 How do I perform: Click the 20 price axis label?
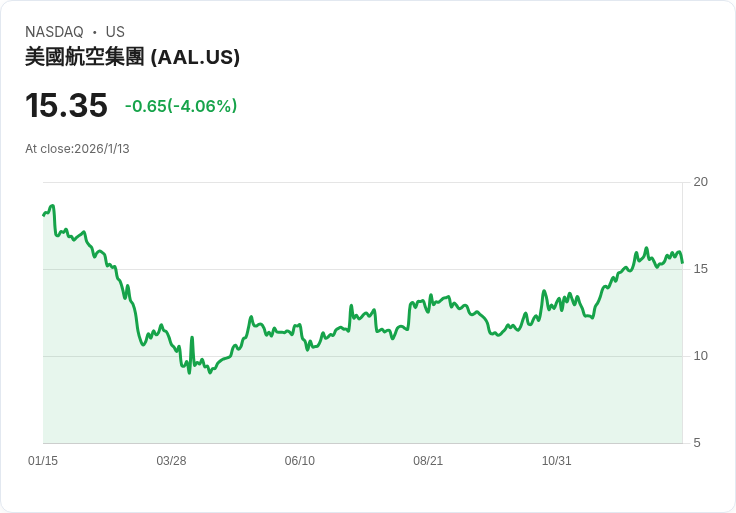point(700,182)
